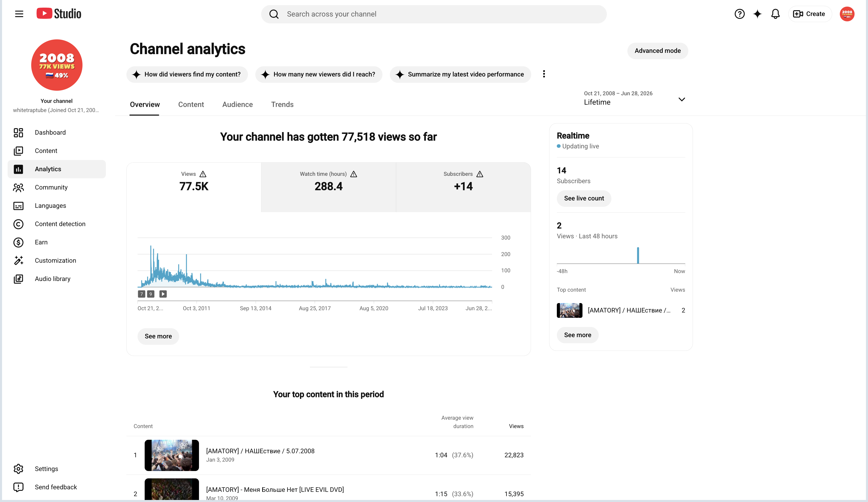Screen dimensions: 868x502
Task: Click the search magnifier icon
Action: click(x=274, y=14)
